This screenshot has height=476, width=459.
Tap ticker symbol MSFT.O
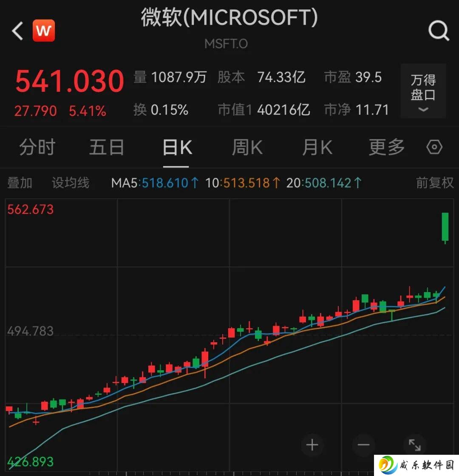click(x=226, y=44)
